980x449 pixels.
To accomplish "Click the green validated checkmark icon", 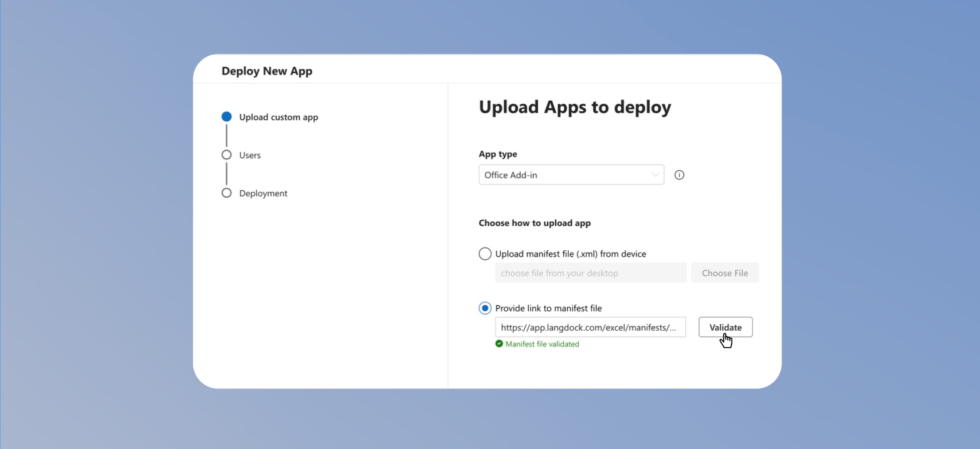I will 499,343.
